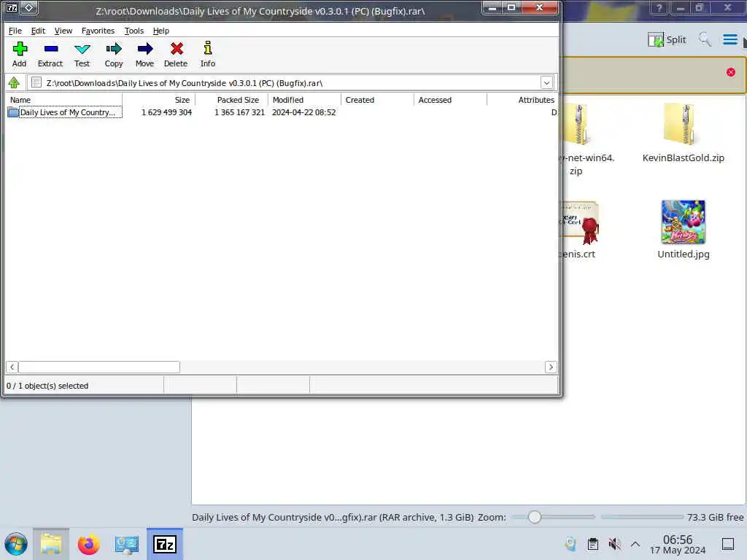Click the blue tray icon left of clipboard
Image resolution: width=747 pixels, height=560 pixels.
[x=570, y=544]
